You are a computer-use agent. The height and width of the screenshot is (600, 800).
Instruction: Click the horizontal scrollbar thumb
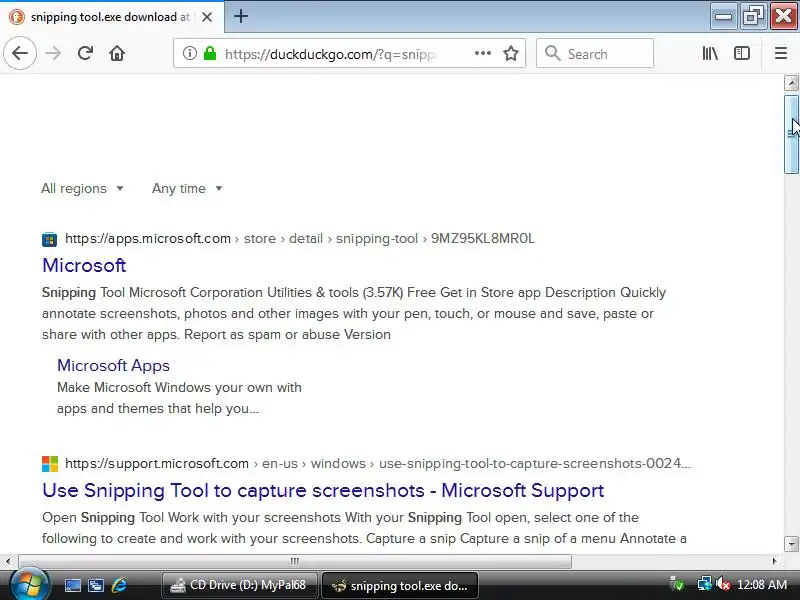pos(295,561)
